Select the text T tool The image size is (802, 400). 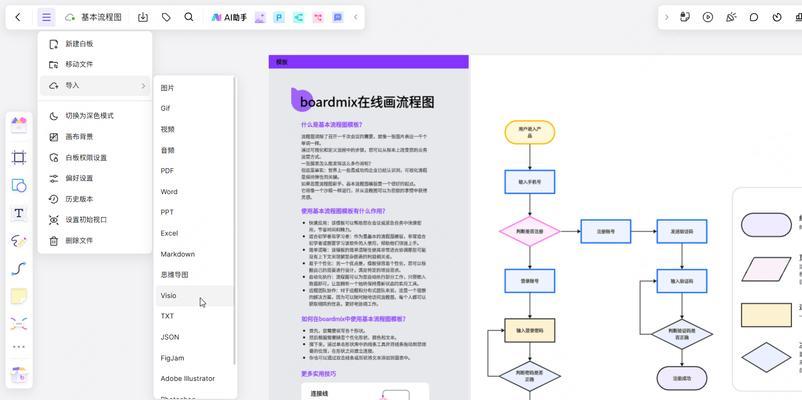click(x=19, y=213)
